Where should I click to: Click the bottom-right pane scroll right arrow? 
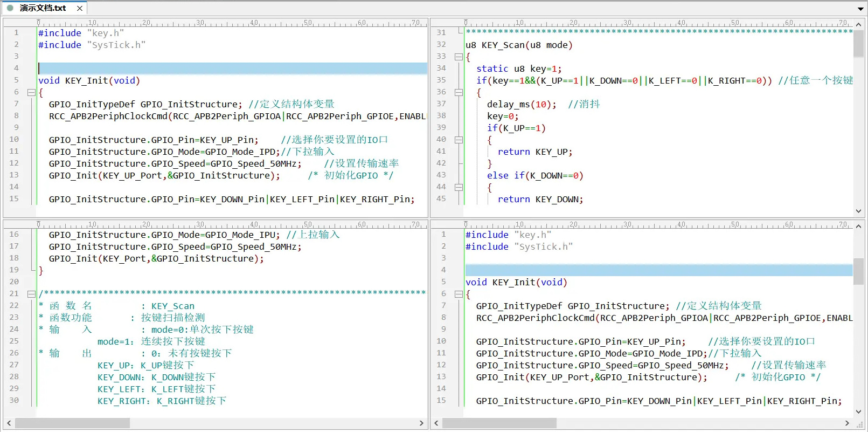pyautogui.click(x=848, y=423)
